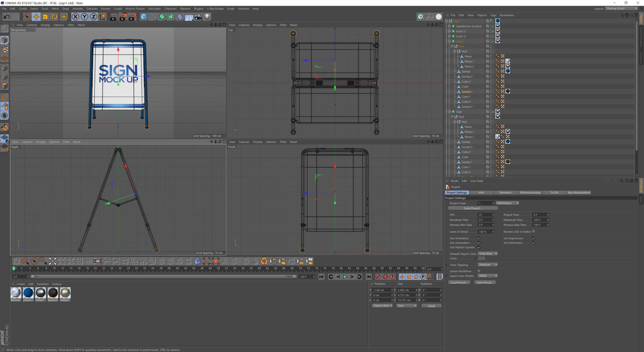This screenshot has height=352, width=644.
Task: Open the Default Object Color dropdown
Action: click(488, 254)
